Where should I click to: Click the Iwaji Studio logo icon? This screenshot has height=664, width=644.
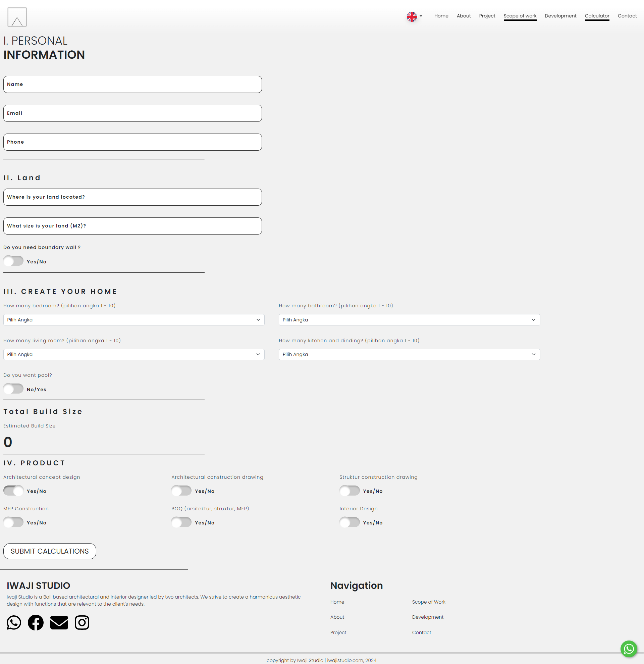pos(17,17)
